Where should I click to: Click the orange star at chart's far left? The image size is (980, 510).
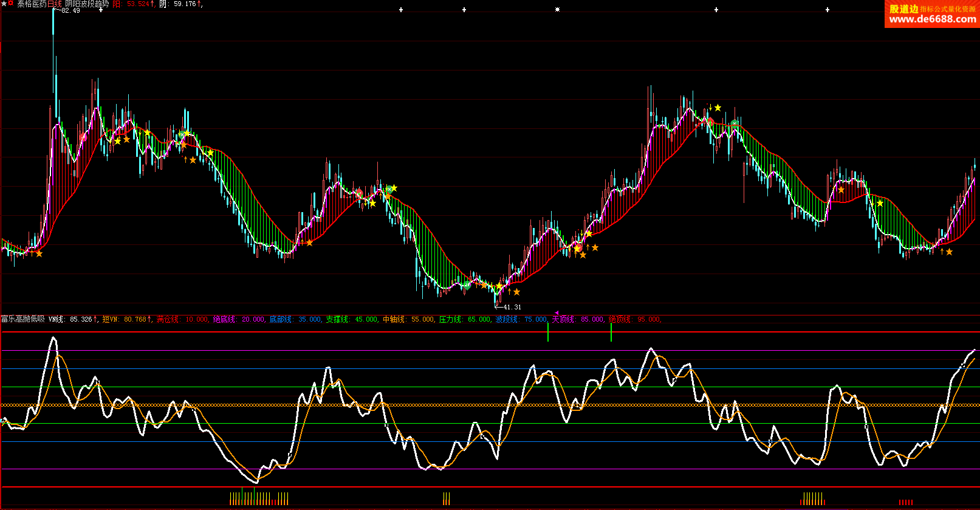(x=39, y=253)
